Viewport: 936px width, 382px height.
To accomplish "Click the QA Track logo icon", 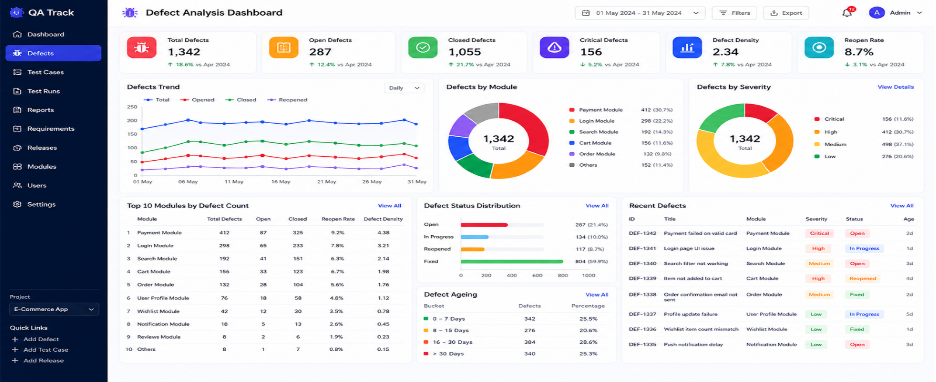I will [x=16, y=12].
